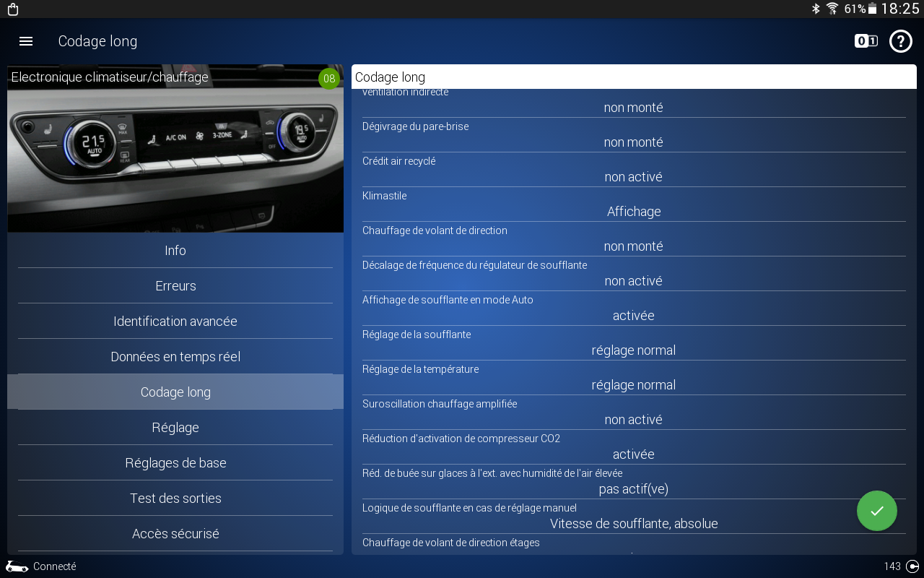Image resolution: width=924 pixels, height=578 pixels.
Task: Tap the binary 01 coding mode icon
Action: tap(866, 41)
